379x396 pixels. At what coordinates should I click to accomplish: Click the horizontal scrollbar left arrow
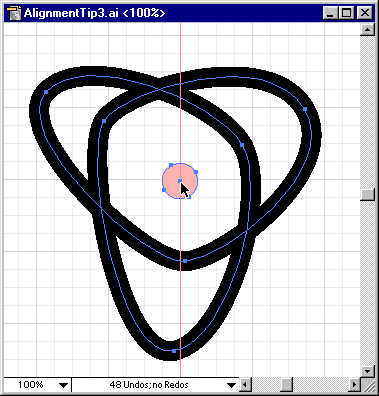[245, 385]
